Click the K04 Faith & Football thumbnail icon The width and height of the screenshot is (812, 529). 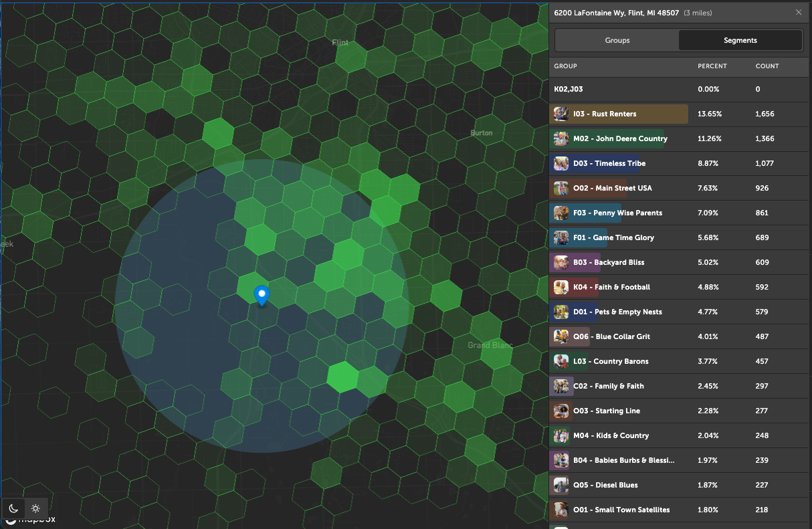pyautogui.click(x=561, y=287)
